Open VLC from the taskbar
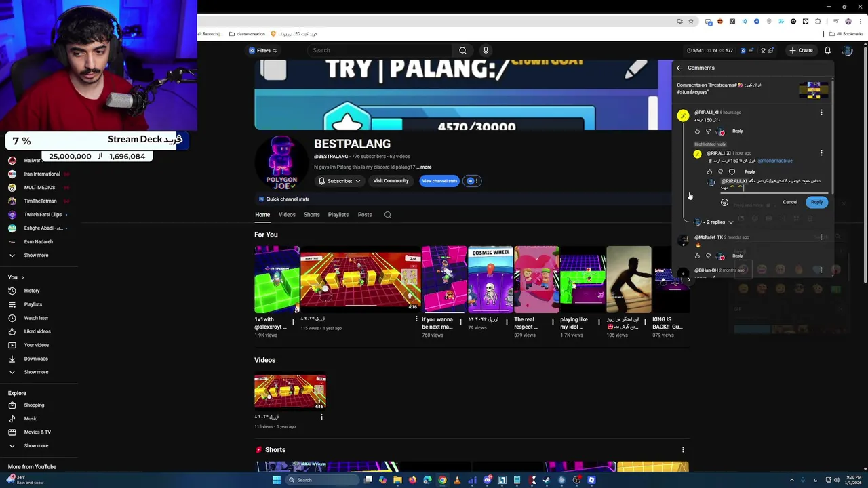The image size is (868, 488). (x=457, y=480)
